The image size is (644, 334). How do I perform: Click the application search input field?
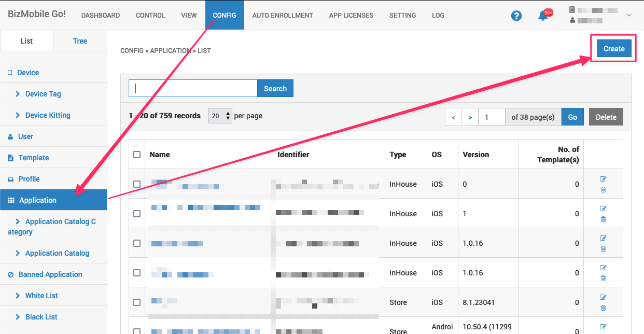[x=193, y=88]
